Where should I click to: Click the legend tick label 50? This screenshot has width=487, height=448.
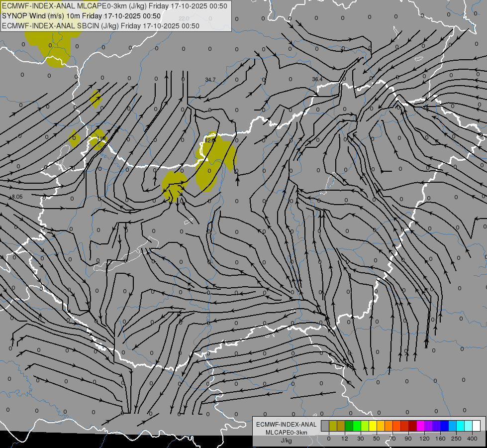[377, 439]
